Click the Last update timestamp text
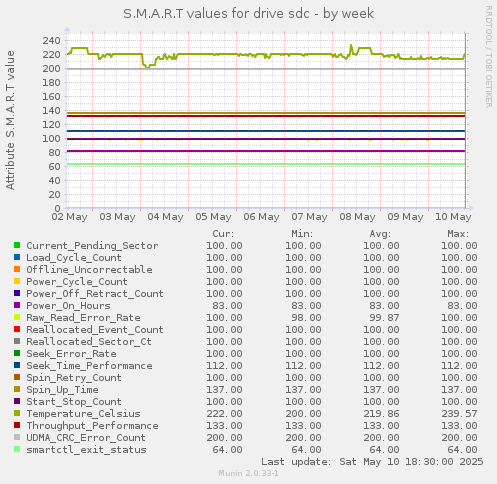Viewport: 497px width, 484px height. (x=372, y=462)
